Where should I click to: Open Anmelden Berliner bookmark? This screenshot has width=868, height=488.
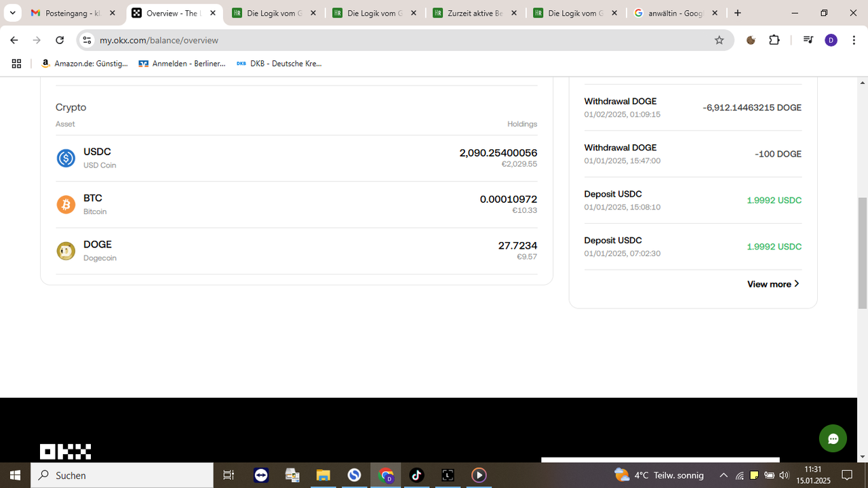pos(182,63)
